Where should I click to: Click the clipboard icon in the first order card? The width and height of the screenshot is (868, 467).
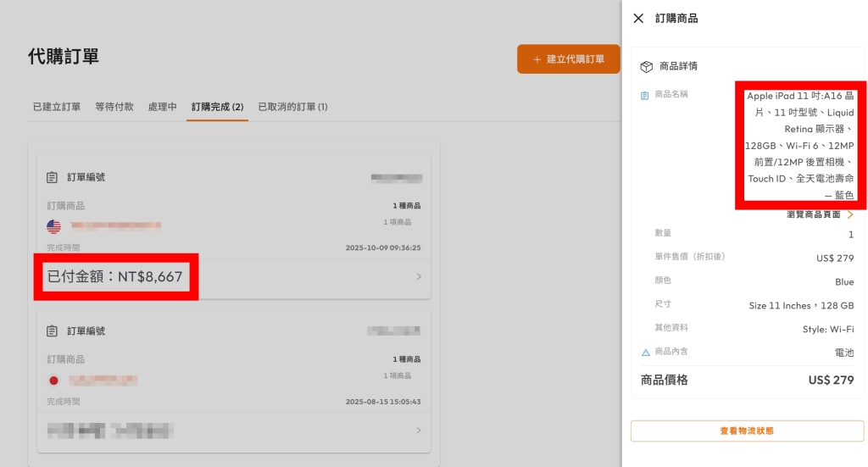[x=53, y=177]
